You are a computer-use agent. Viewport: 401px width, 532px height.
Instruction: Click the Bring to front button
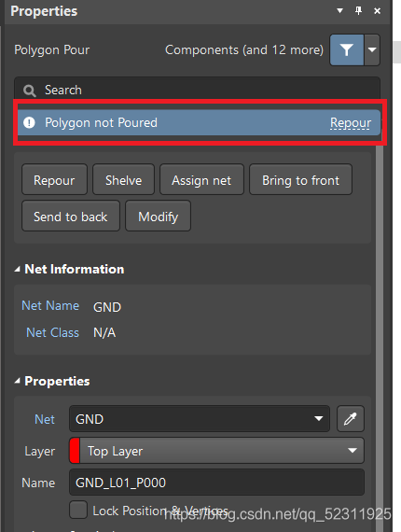[300, 180]
